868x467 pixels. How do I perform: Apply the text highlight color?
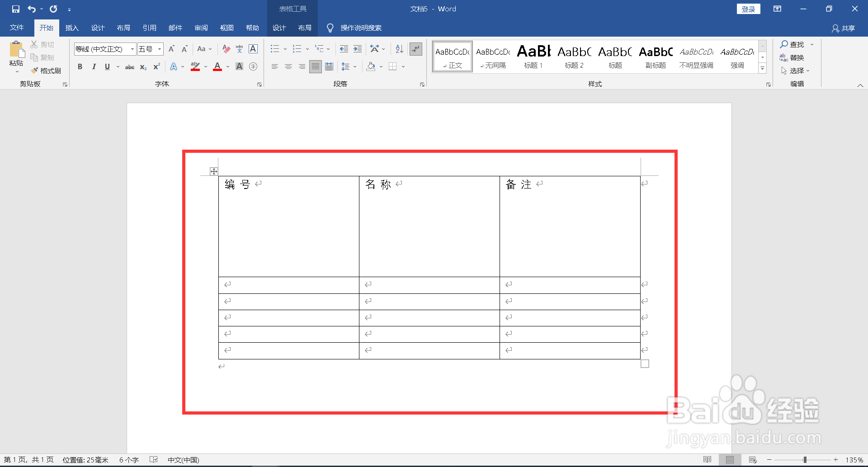(x=195, y=66)
